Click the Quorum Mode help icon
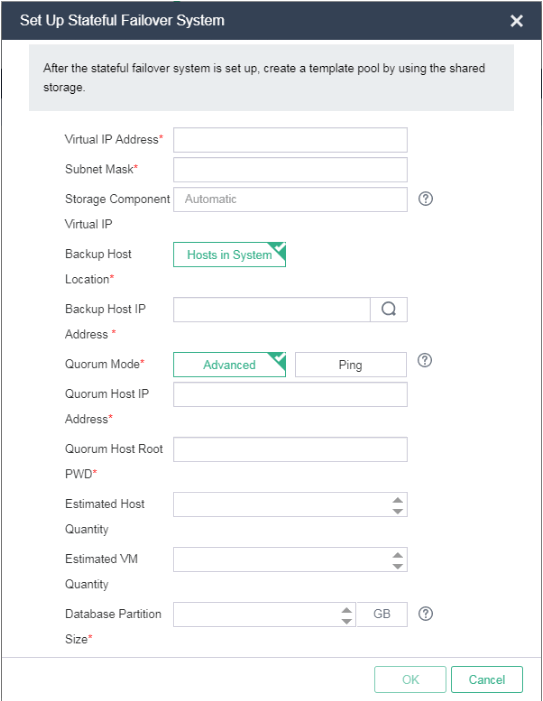This screenshot has height=701, width=543. (x=425, y=360)
